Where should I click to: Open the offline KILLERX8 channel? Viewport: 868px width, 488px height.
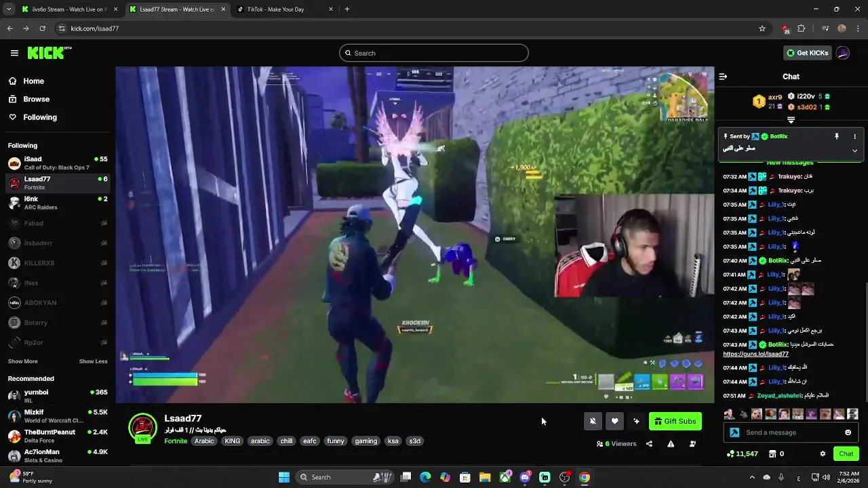pos(58,263)
